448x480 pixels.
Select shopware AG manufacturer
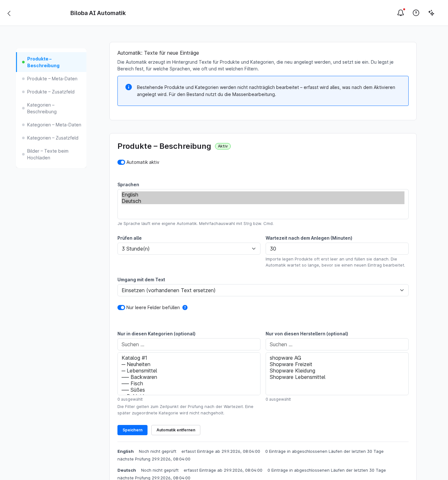click(x=337, y=358)
